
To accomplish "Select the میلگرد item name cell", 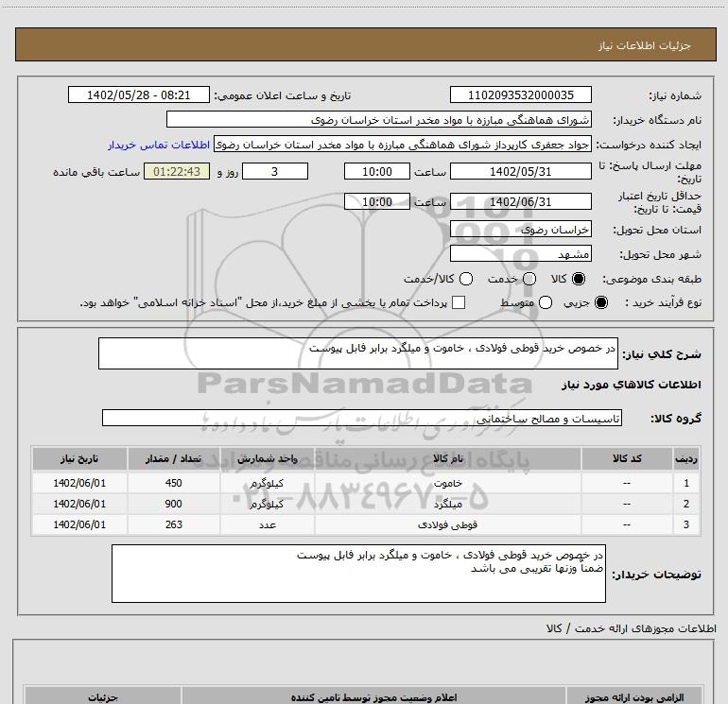I will coord(447,504).
